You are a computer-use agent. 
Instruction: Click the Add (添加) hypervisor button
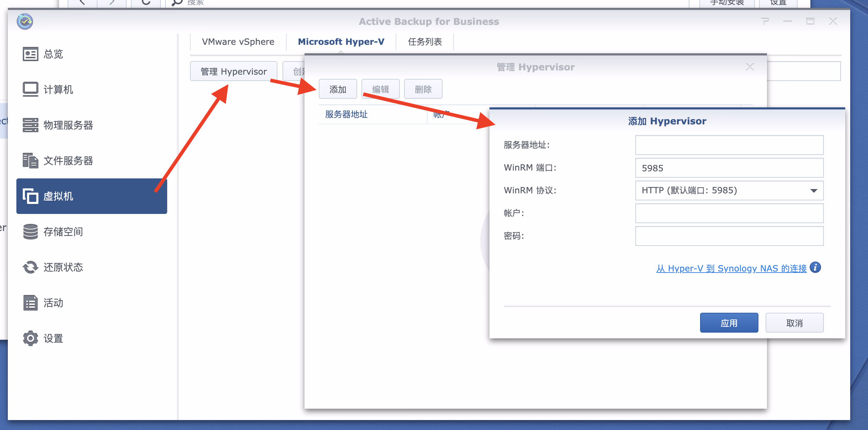click(338, 89)
